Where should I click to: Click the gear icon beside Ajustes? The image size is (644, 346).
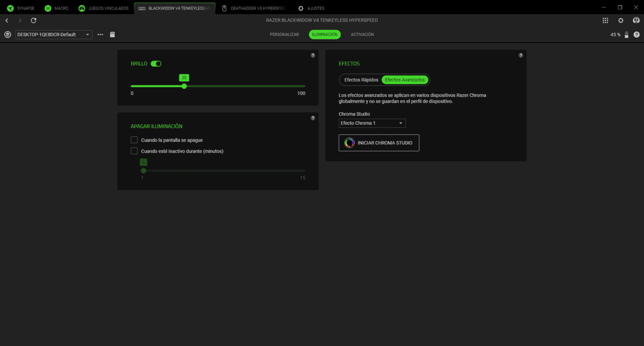[301, 8]
